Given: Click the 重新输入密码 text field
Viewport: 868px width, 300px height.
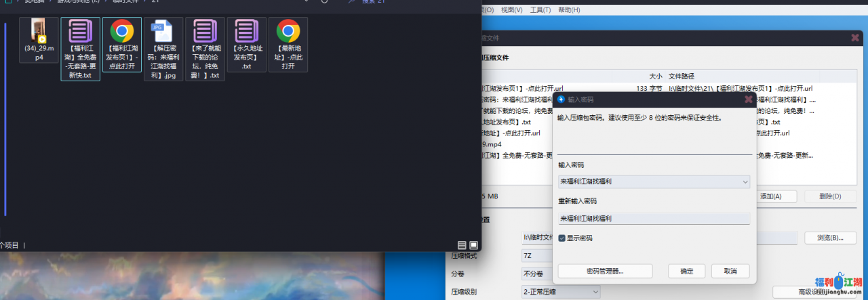Looking at the screenshot, I should click(x=654, y=219).
